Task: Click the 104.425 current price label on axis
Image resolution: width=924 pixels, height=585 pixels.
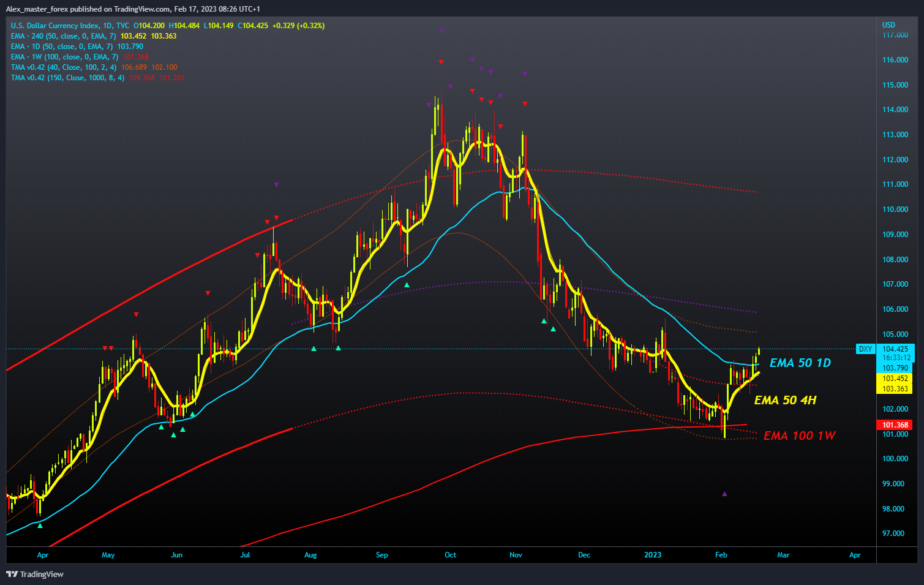Action: 895,349
